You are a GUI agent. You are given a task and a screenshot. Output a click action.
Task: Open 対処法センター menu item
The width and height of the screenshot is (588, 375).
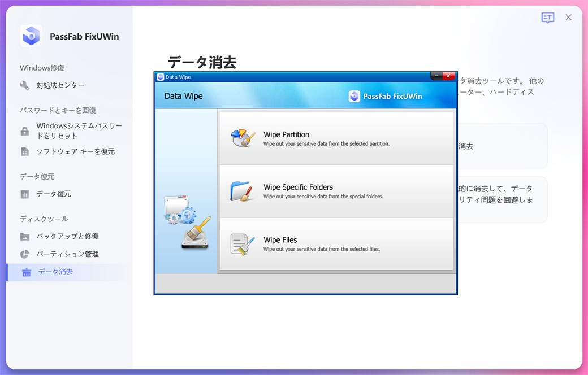[x=60, y=85]
